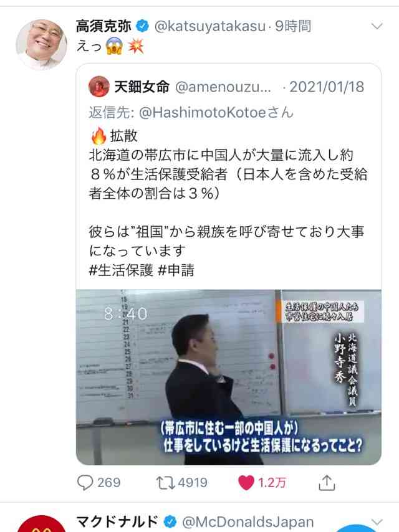Viewport: 399px width, 532px height.
Task: Open 高須克弥 profile avatar
Action: 41,44
